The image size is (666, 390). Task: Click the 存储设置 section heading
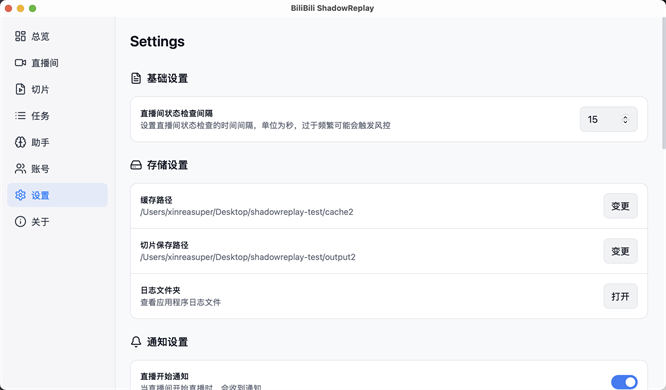point(167,165)
